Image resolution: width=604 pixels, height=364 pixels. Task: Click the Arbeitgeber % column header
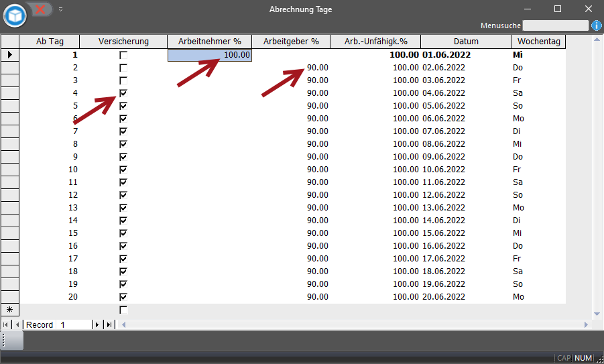291,42
